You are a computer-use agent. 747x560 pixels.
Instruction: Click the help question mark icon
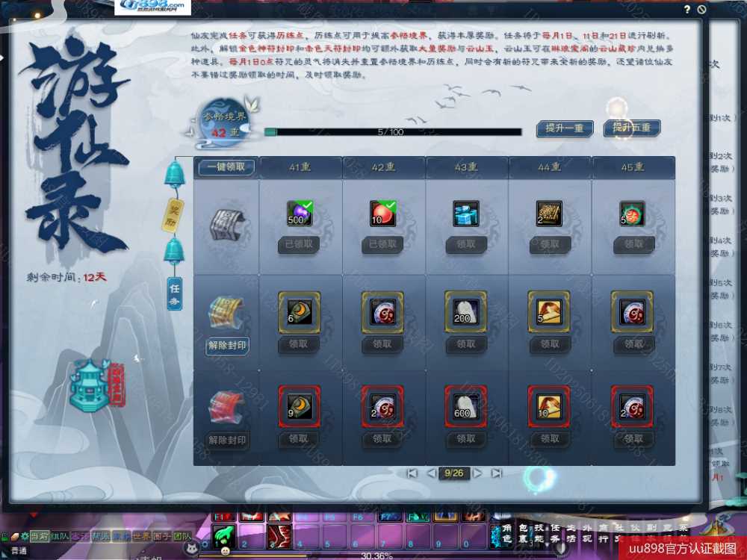click(686, 9)
